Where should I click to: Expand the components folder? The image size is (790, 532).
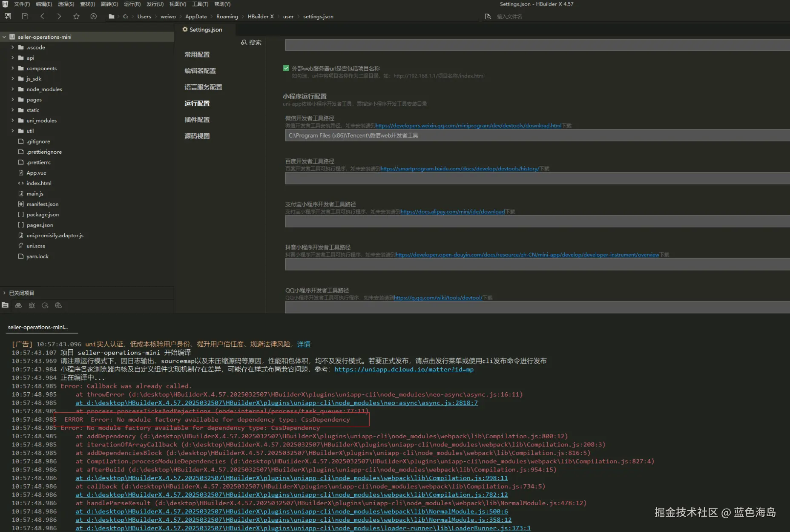[x=12, y=68]
